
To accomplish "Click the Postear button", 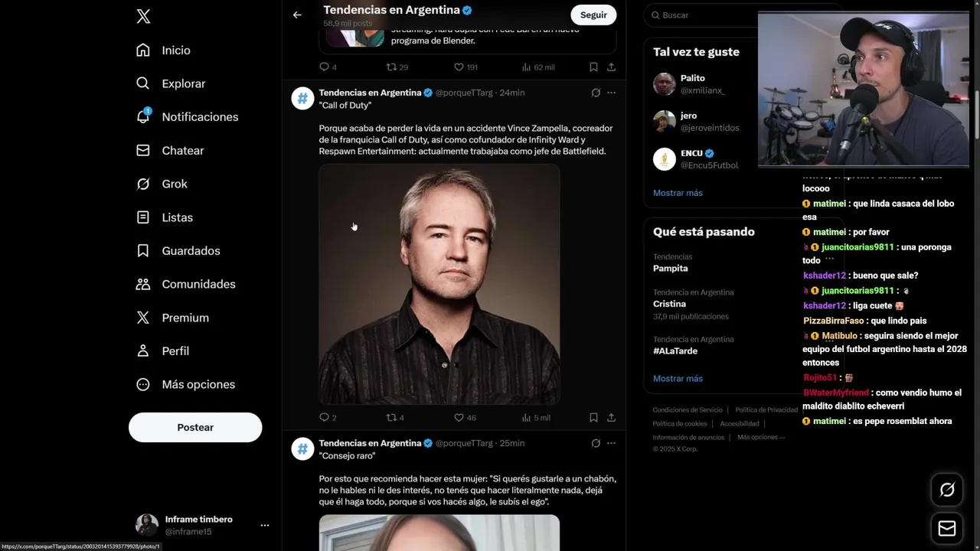I will pos(195,427).
